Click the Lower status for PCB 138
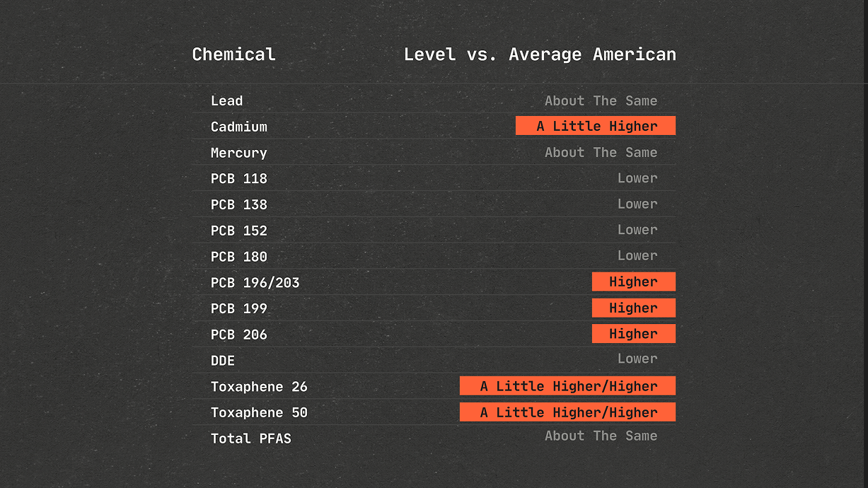 coord(637,204)
